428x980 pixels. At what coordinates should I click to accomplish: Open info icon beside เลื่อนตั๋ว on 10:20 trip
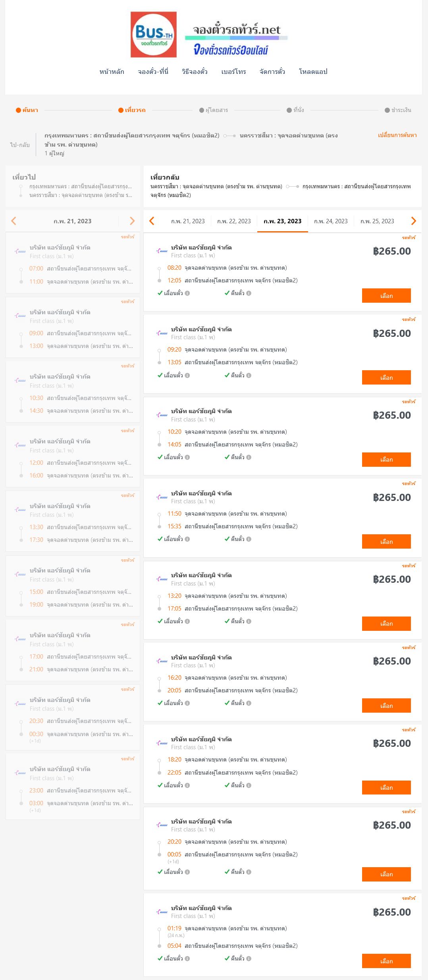coord(187,457)
